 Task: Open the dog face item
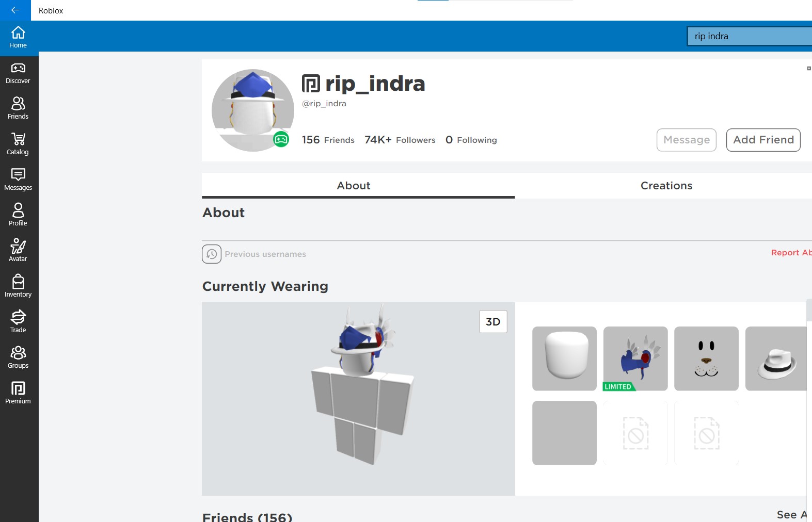click(706, 358)
